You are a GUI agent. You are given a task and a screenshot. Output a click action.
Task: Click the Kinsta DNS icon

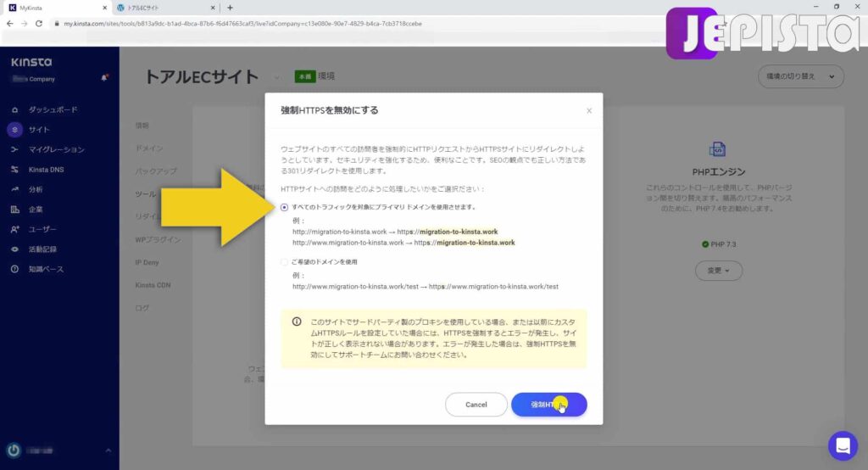click(x=15, y=170)
